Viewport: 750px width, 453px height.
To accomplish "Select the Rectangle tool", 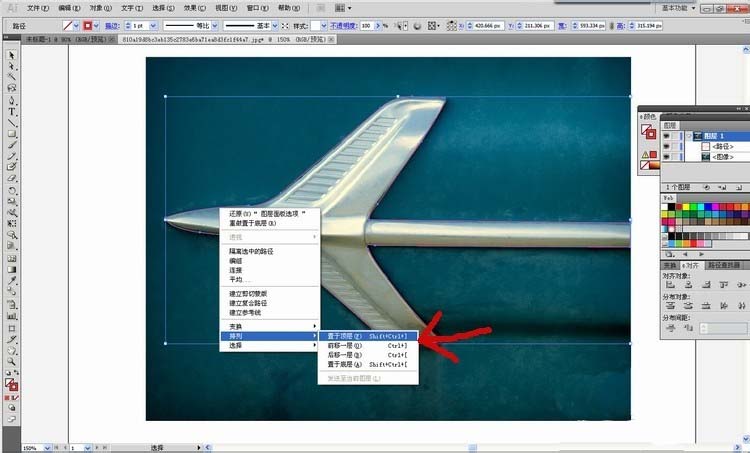I will [11, 134].
